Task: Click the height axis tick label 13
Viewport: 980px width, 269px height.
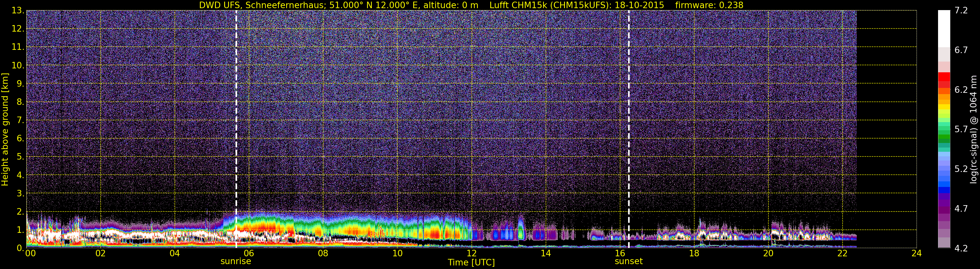Action: 18,11
